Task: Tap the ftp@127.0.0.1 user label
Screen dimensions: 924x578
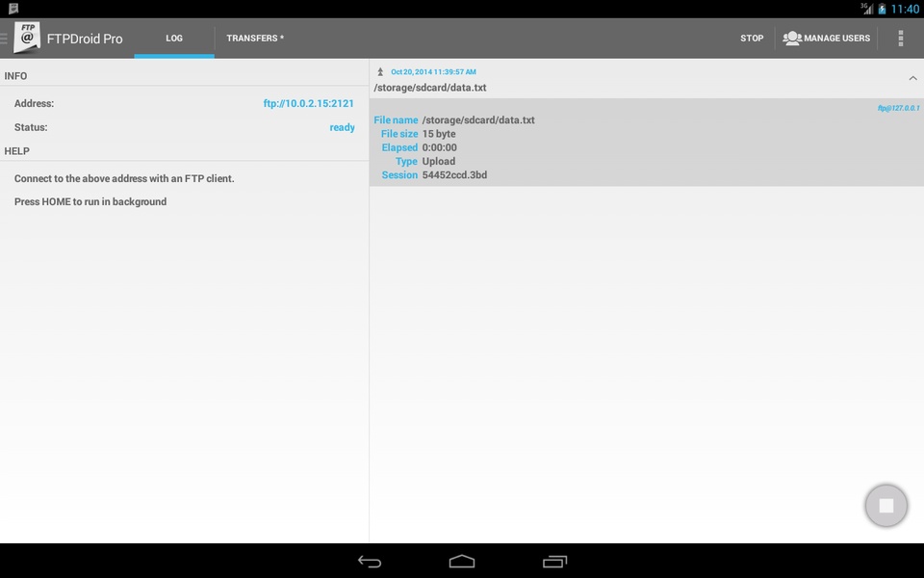Action: [898, 108]
